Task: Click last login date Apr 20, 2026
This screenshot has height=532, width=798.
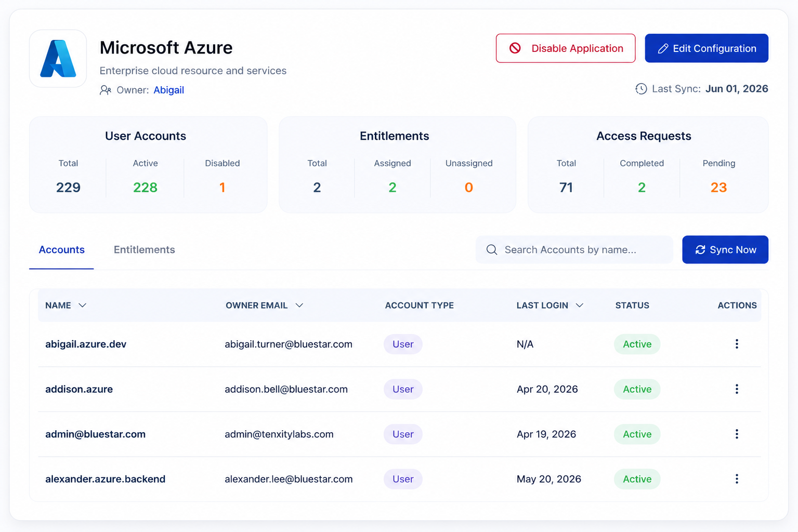Action: point(547,389)
